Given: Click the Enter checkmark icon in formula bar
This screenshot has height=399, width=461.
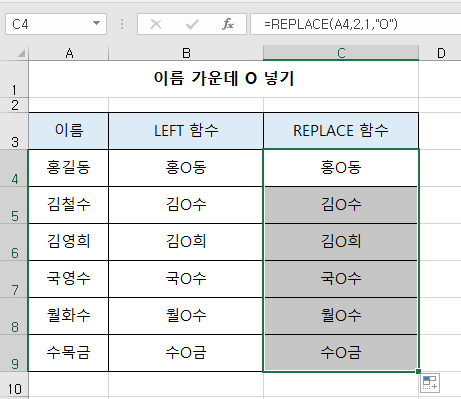Looking at the screenshot, I should (192, 24).
